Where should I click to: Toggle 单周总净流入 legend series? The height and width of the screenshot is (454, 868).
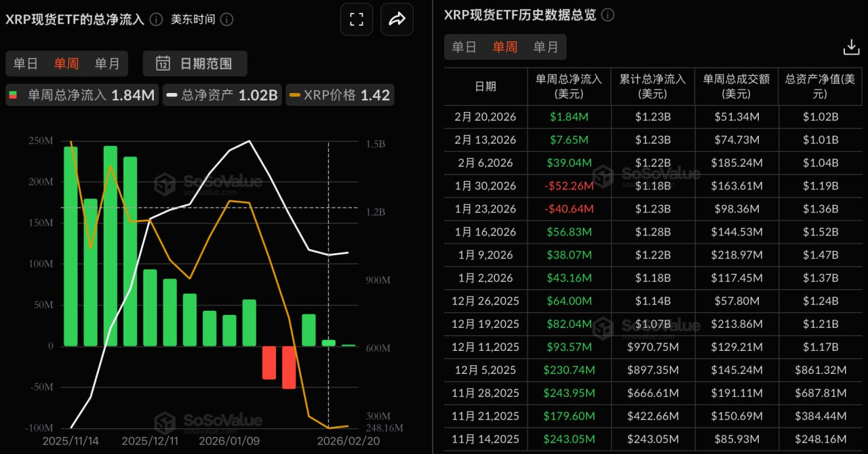pyautogui.click(x=82, y=95)
